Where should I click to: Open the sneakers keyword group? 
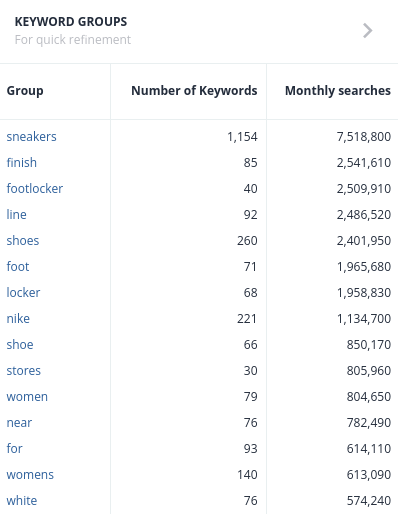[32, 137]
